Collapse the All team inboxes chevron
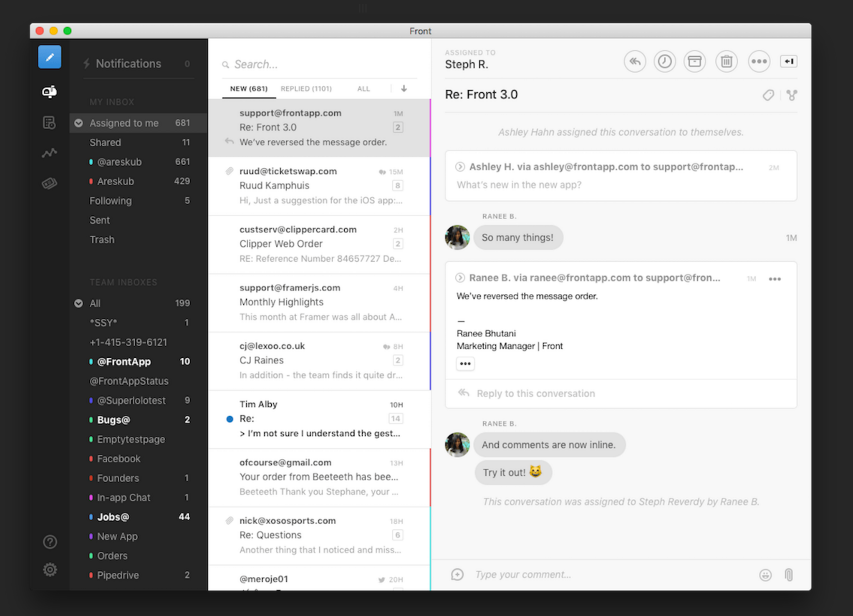This screenshot has width=853, height=616. (78, 303)
